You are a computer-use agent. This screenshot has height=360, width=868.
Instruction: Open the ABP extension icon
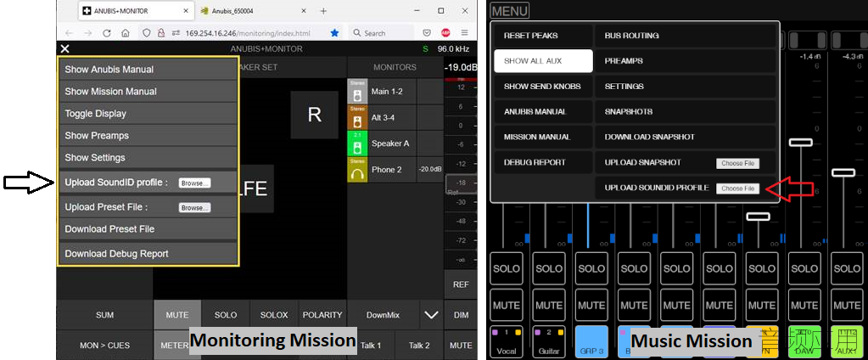(x=445, y=33)
